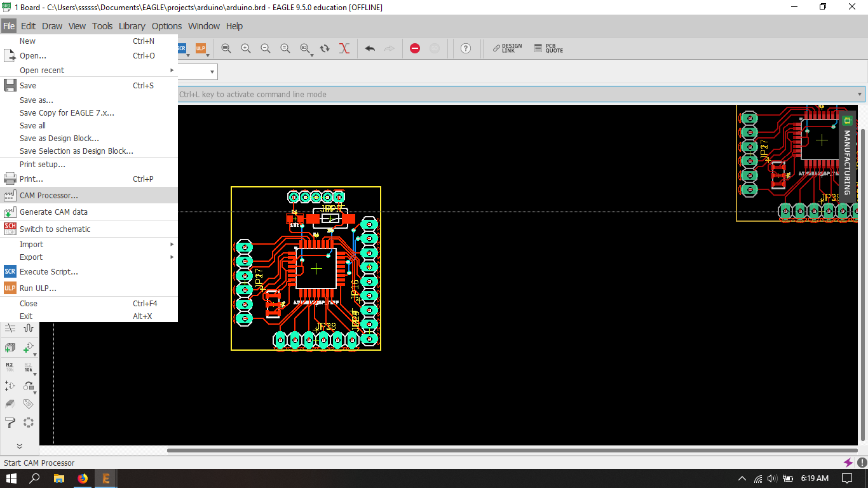Screen dimensions: 868x488
Task: Select Print setup menu entry
Action: coord(89,164)
